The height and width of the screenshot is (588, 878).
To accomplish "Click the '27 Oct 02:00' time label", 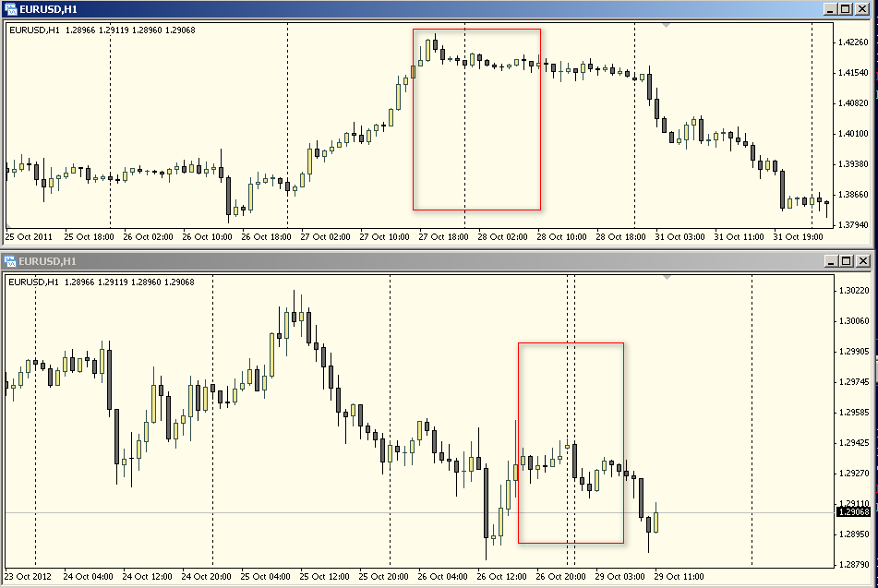I will point(325,237).
